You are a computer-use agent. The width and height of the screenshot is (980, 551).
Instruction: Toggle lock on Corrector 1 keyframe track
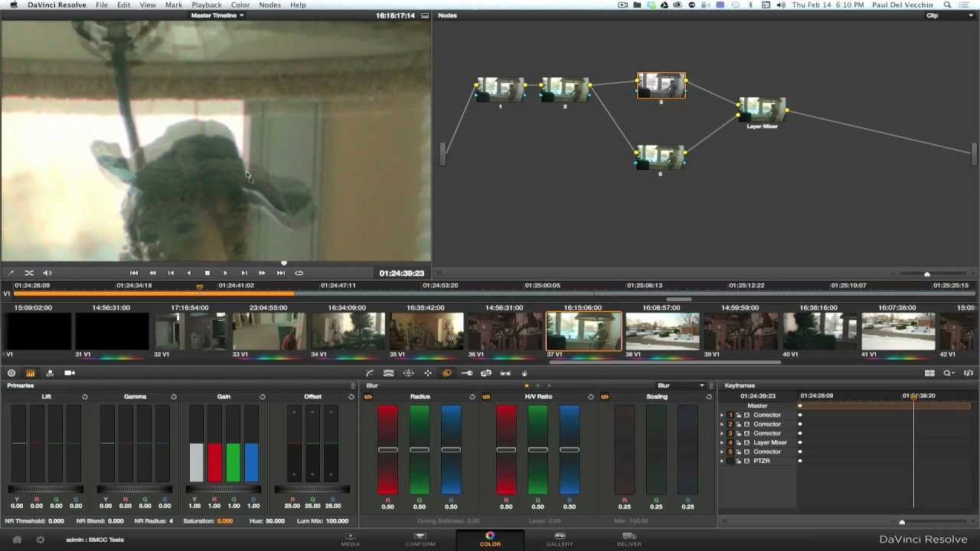click(739, 415)
